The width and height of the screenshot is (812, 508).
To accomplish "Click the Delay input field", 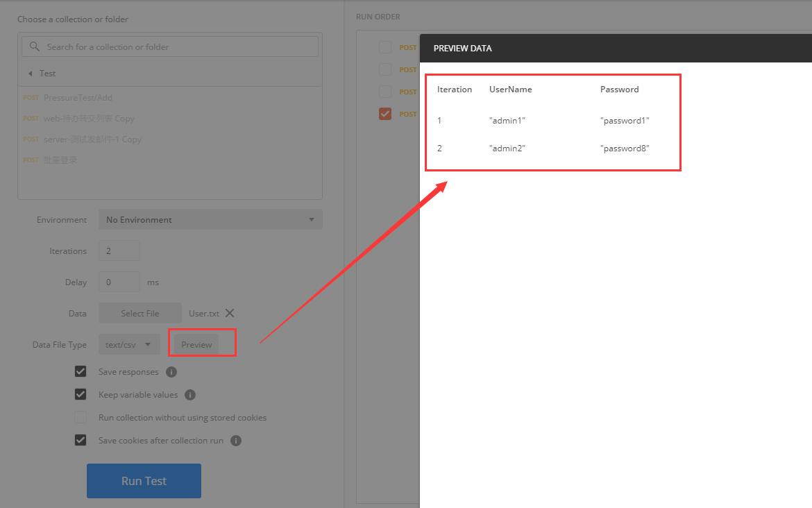I will (x=119, y=282).
